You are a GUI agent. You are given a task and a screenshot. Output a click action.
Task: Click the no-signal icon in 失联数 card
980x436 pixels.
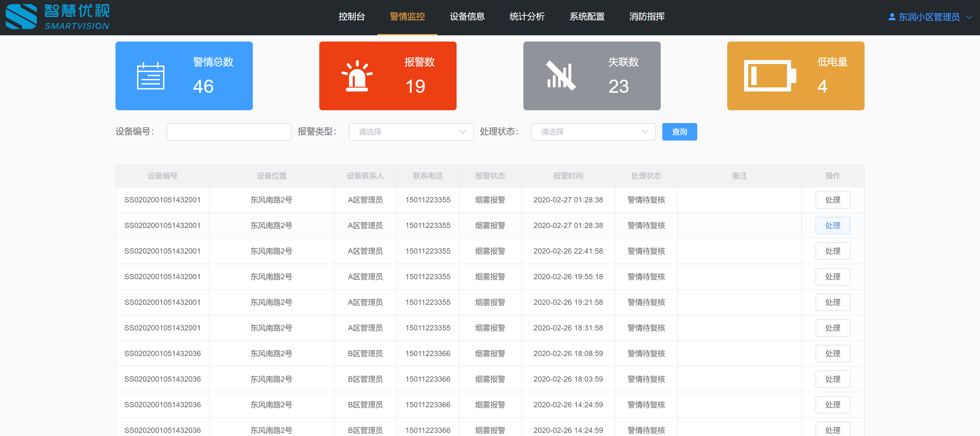[x=561, y=75]
